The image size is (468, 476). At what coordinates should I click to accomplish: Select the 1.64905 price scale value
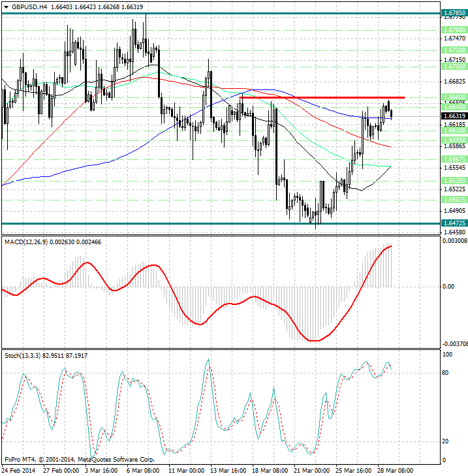tap(454, 211)
